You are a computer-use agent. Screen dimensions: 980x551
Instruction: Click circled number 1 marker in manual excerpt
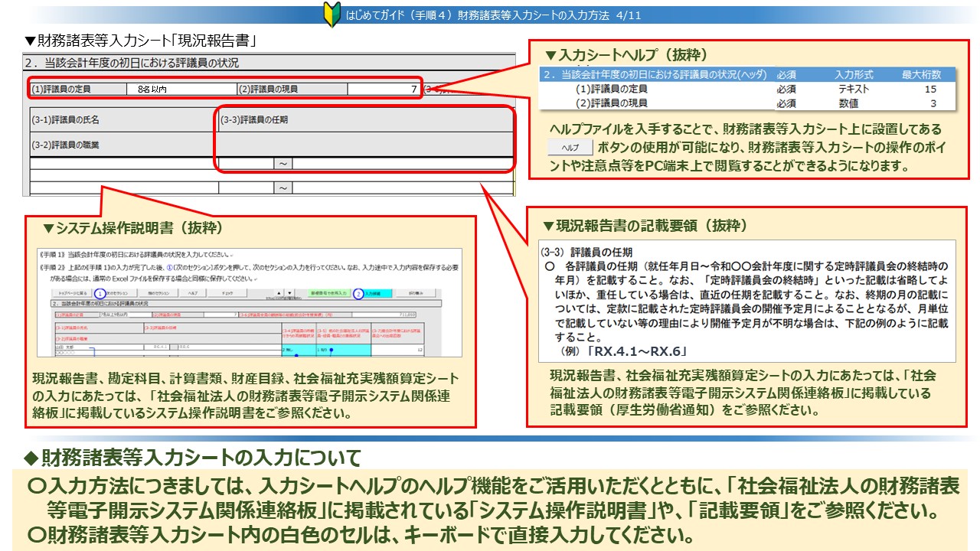[x=100, y=292]
